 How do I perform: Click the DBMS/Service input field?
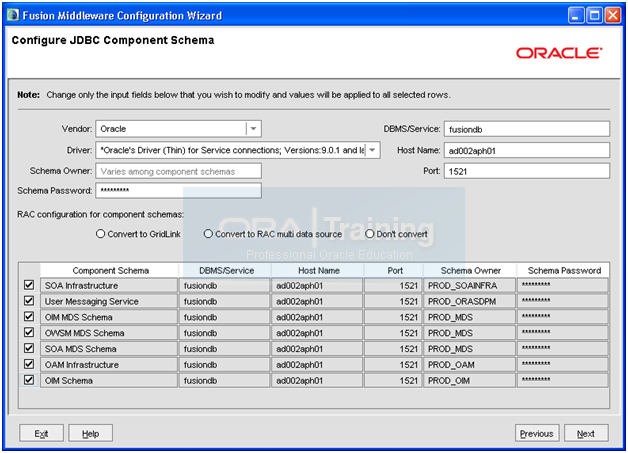[527, 129]
